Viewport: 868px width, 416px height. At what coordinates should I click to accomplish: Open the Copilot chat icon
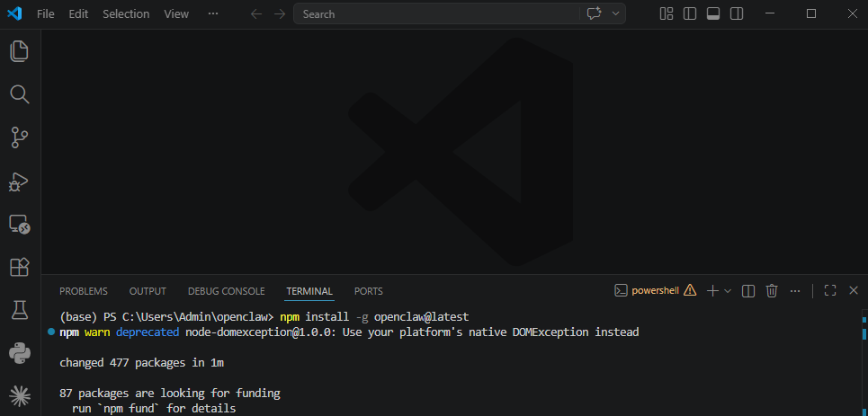(594, 13)
